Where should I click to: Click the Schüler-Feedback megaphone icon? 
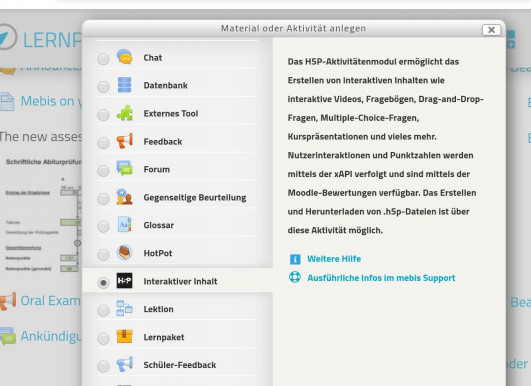point(125,364)
